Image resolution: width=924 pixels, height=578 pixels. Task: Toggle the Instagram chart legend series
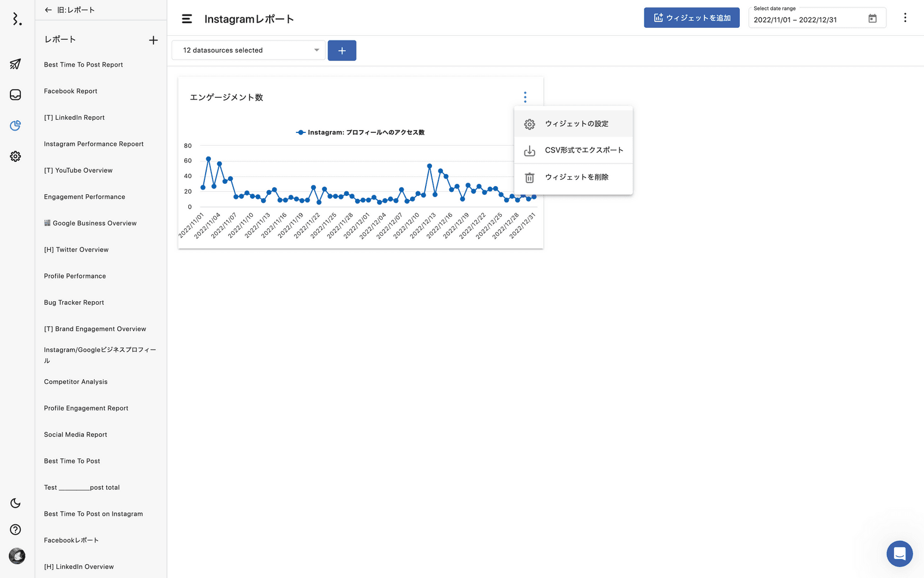[360, 132]
